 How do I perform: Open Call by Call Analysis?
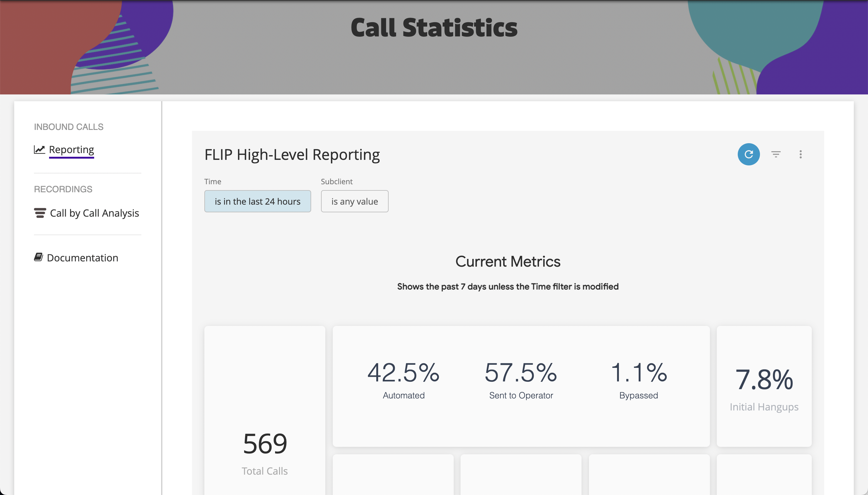pos(94,213)
